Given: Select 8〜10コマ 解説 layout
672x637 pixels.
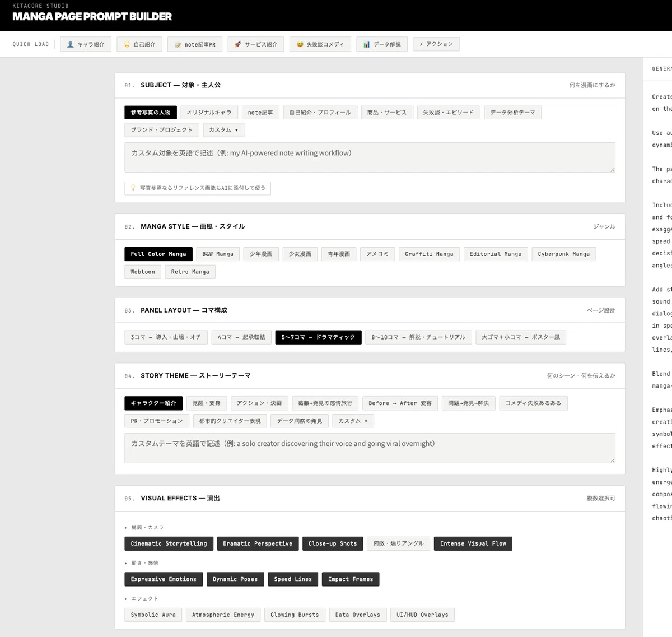Looking at the screenshot, I should (418, 337).
